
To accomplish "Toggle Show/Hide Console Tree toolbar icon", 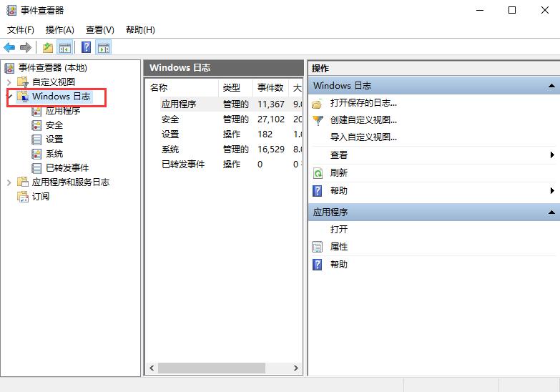I will coord(65,48).
